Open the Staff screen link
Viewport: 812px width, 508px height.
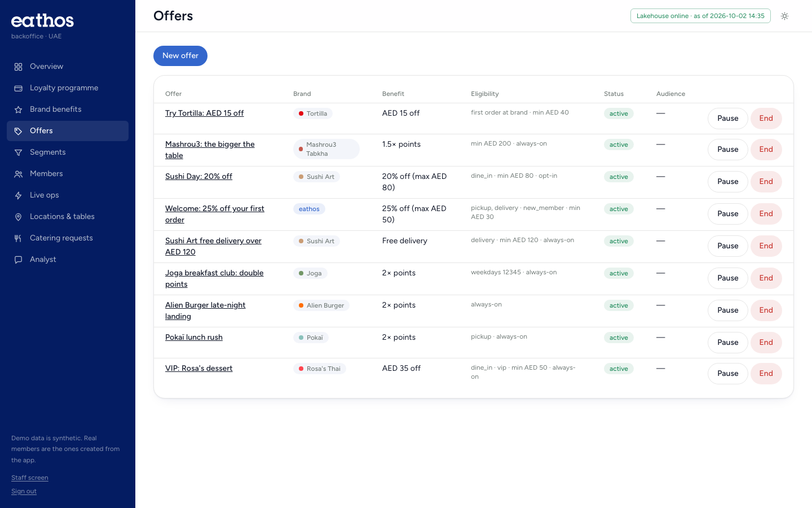(30, 478)
